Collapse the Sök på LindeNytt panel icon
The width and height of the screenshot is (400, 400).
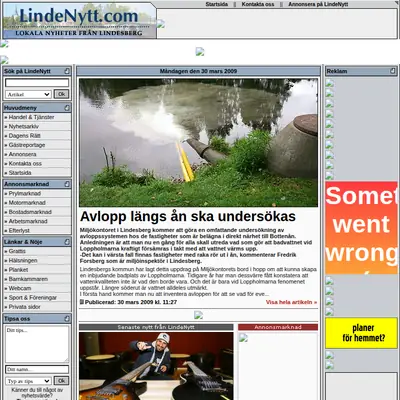point(67,71)
